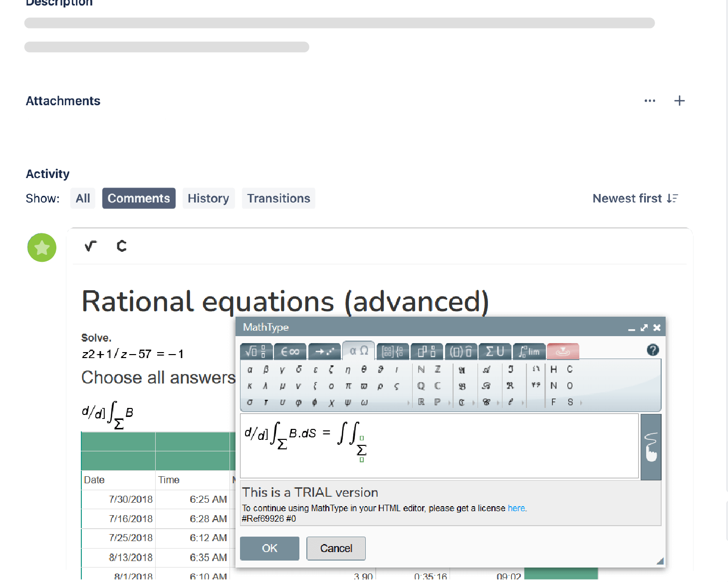Switch to the History tab

[x=209, y=198]
